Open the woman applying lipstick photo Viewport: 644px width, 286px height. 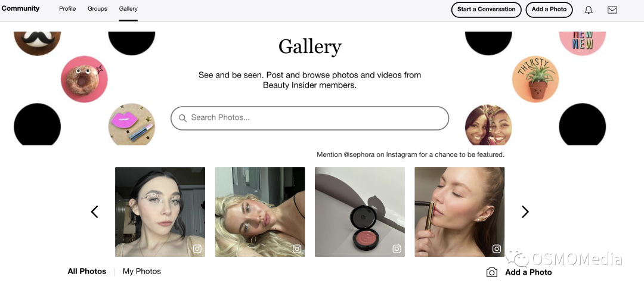(460, 212)
